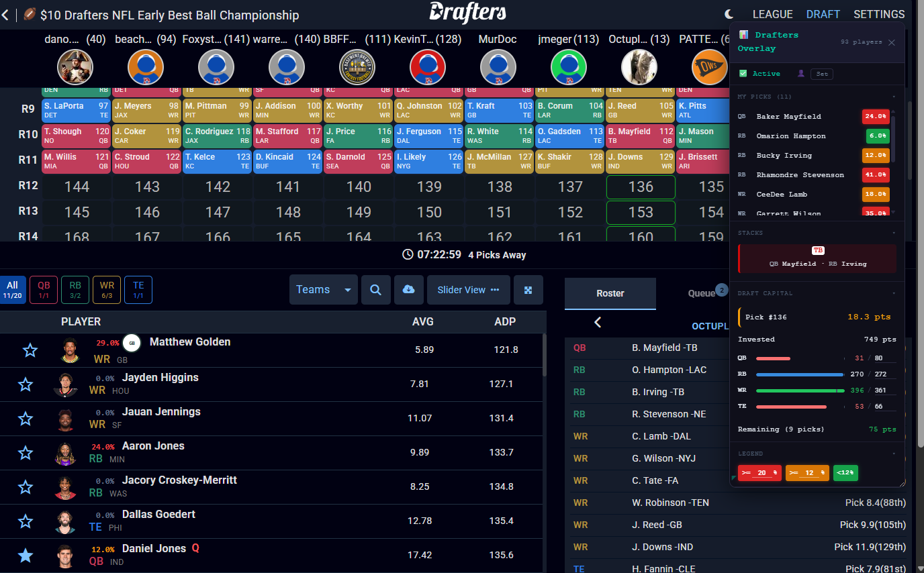Click the orange >= 12% legend swatch
The width and height of the screenshot is (924, 573).
click(x=807, y=473)
